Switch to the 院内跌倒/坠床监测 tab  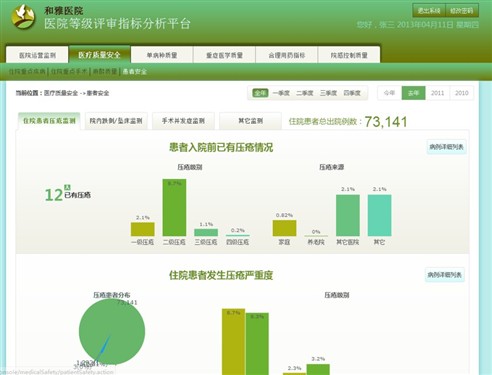tap(116, 121)
